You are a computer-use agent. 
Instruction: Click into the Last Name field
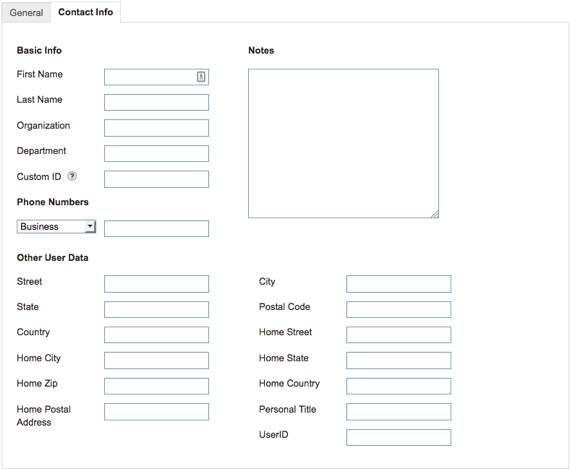pos(156,103)
